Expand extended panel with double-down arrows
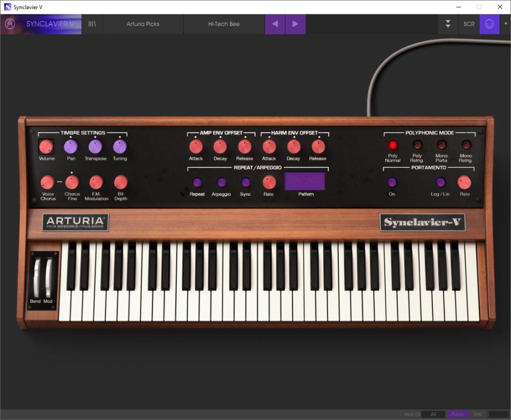The image size is (511, 420). [448, 24]
